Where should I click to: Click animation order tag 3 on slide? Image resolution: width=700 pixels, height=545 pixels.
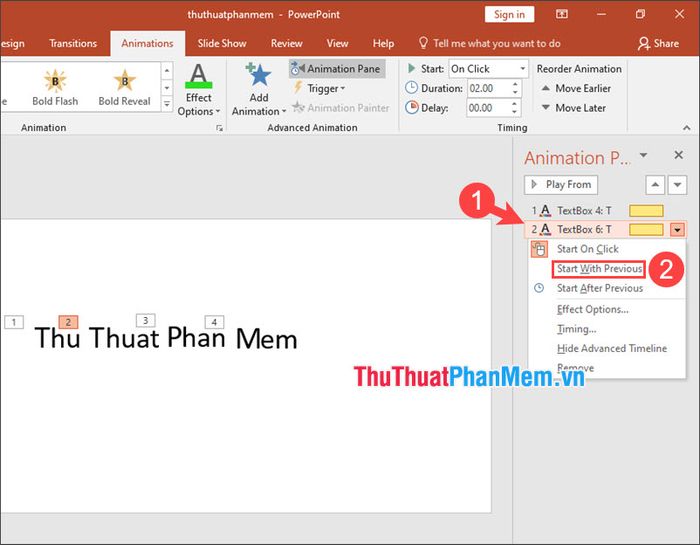[146, 320]
